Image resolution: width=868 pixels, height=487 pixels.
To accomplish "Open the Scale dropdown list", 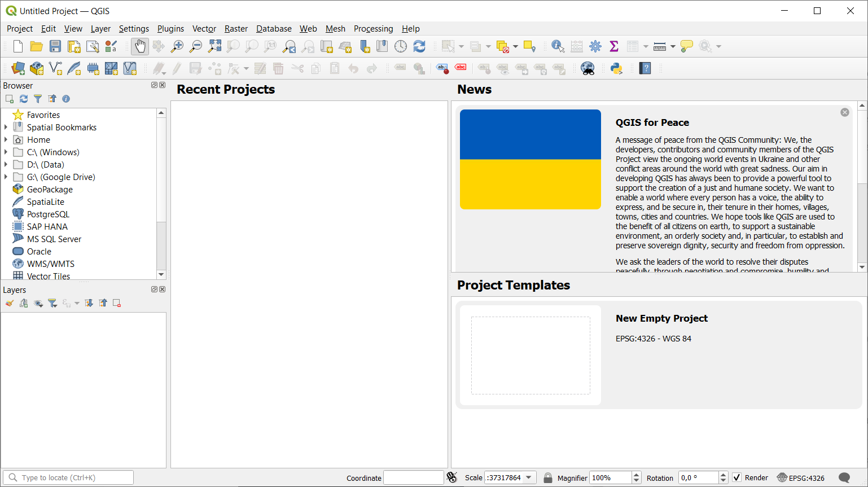I will [x=529, y=477].
